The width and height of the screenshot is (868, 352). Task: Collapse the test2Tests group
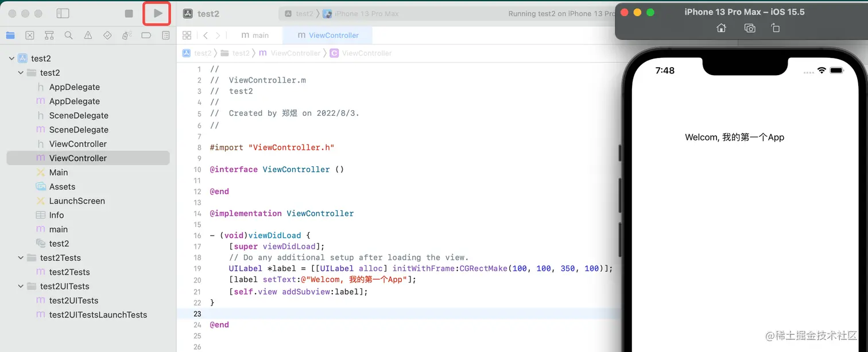(21, 258)
